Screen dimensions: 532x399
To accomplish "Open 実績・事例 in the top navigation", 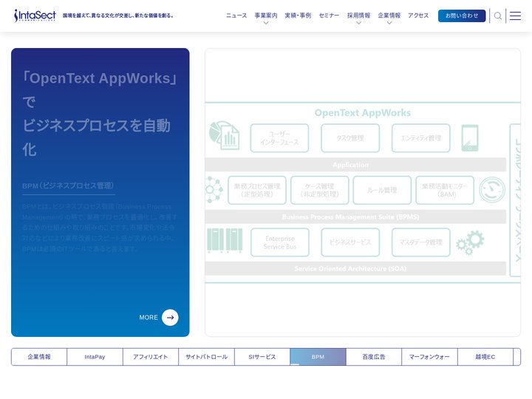I will (298, 16).
